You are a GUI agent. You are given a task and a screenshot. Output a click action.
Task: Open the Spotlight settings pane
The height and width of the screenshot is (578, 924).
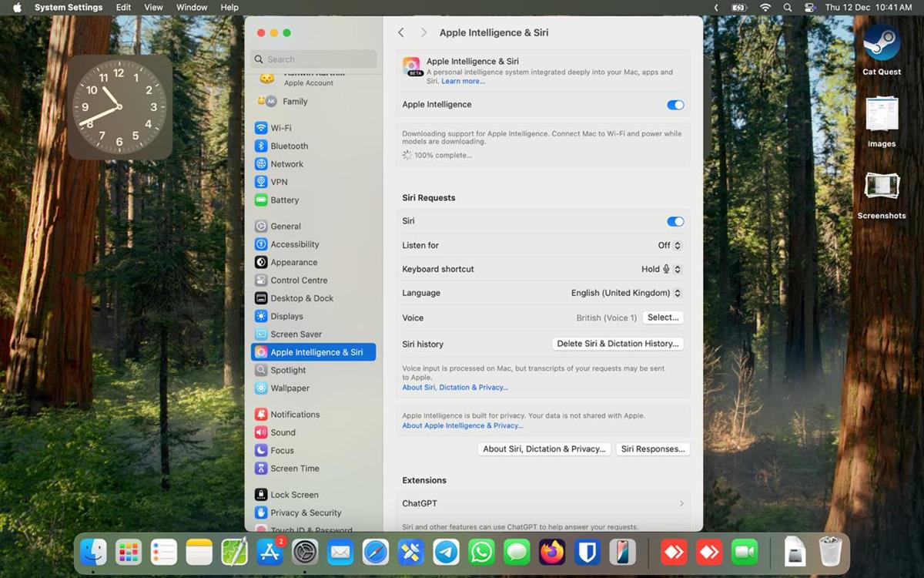click(288, 370)
